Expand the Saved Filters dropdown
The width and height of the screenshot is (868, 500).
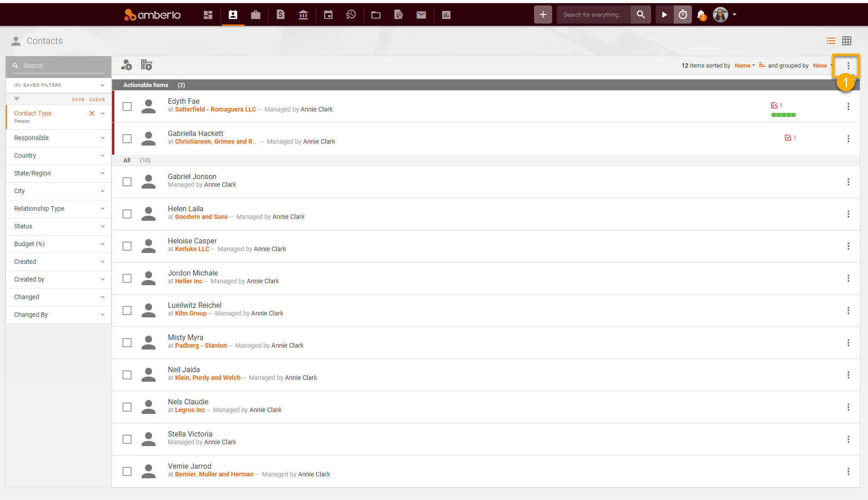click(x=59, y=85)
